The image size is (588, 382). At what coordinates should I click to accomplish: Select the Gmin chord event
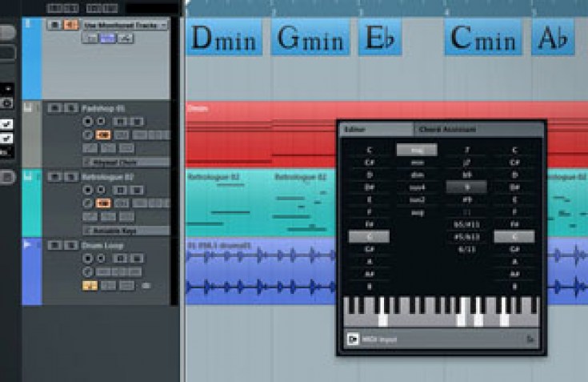coord(310,38)
